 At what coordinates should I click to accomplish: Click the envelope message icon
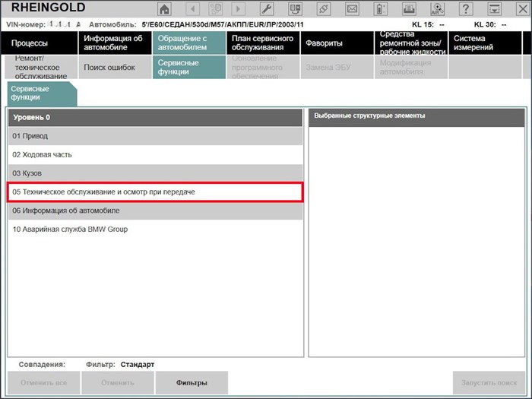tap(352, 9)
